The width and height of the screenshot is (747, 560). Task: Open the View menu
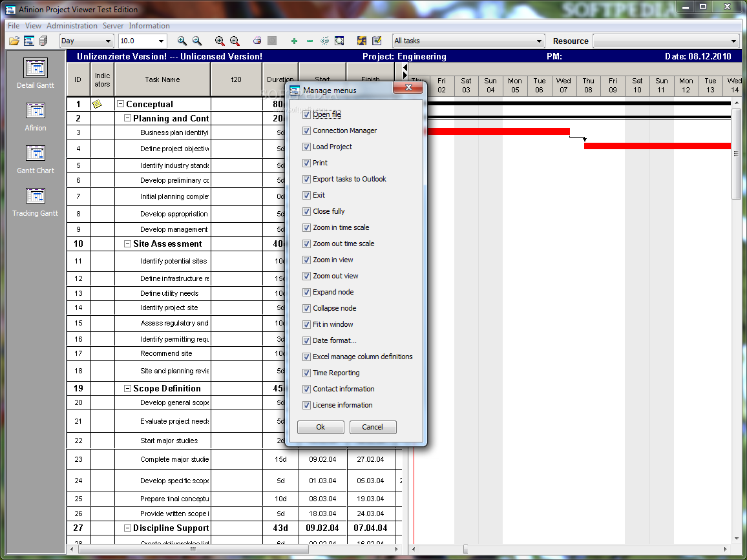tap(33, 26)
